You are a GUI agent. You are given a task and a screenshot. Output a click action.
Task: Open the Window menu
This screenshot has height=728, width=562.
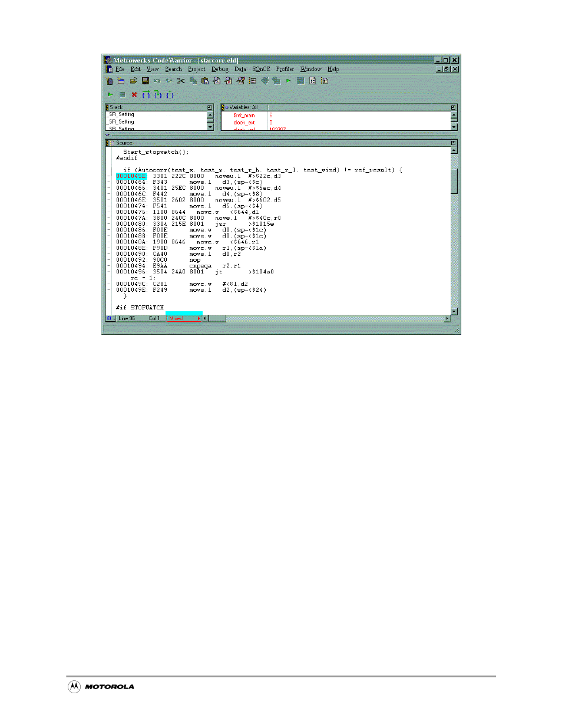click(310, 69)
